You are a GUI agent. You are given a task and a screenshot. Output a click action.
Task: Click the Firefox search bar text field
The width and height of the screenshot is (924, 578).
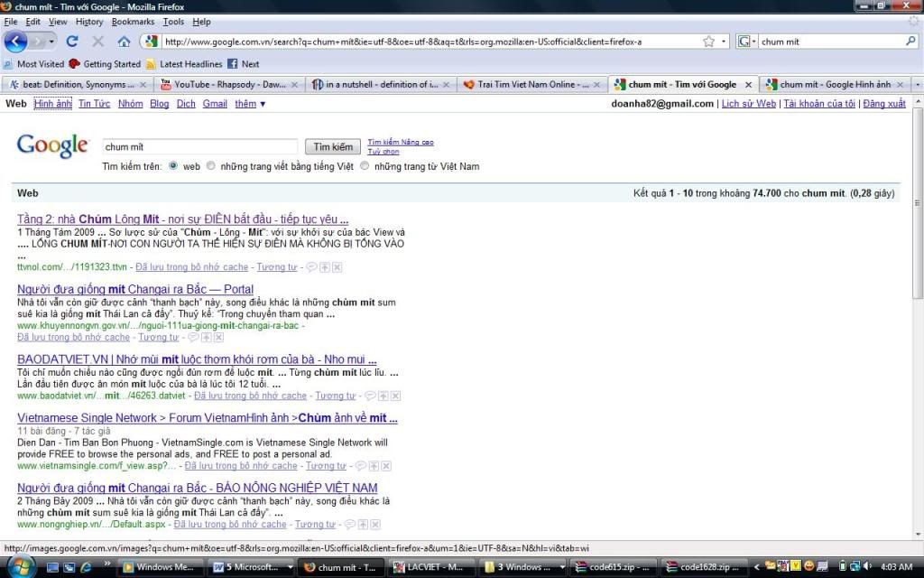point(831,42)
